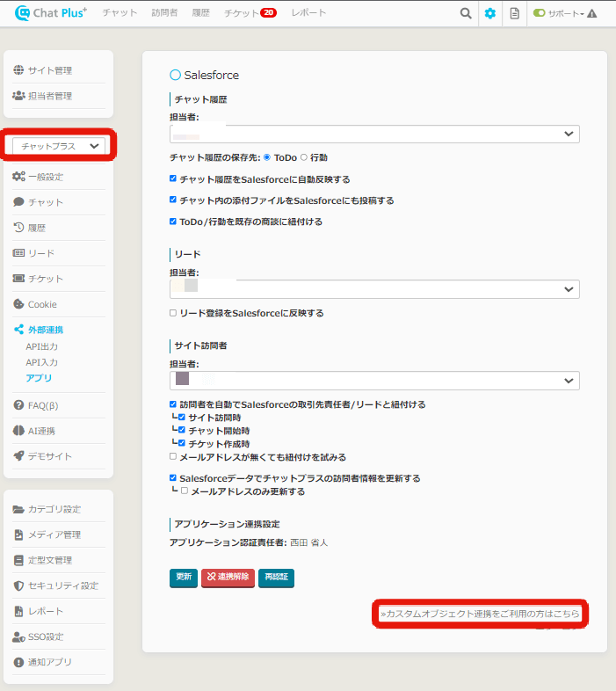Click the ID card icon for リード
The height and width of the screenshot is (691, 616).
coord(18,253)
